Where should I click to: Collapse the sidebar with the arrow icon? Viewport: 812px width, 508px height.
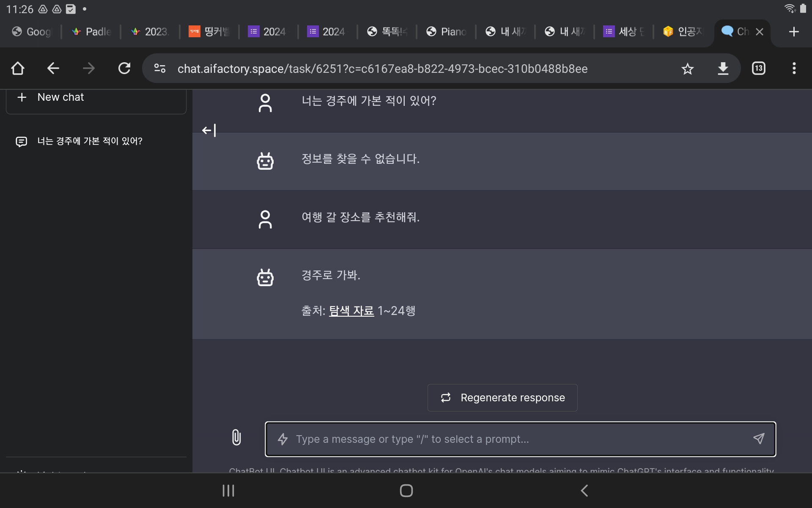(x=209, y=130)
